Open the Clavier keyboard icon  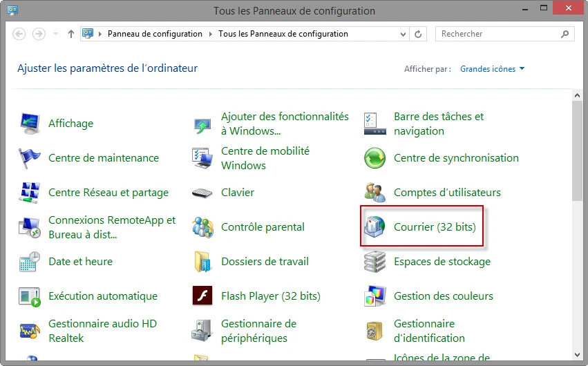tap(202, 193)
